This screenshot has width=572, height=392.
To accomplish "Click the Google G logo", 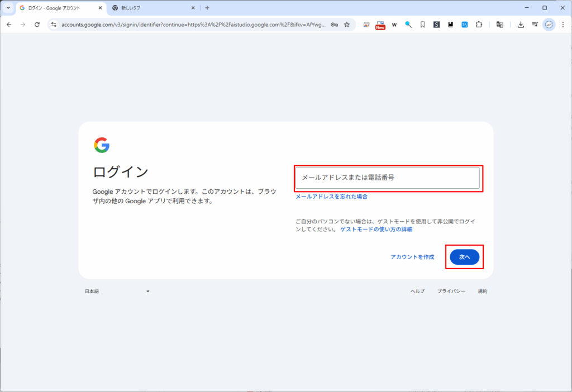I will [102, 145].
